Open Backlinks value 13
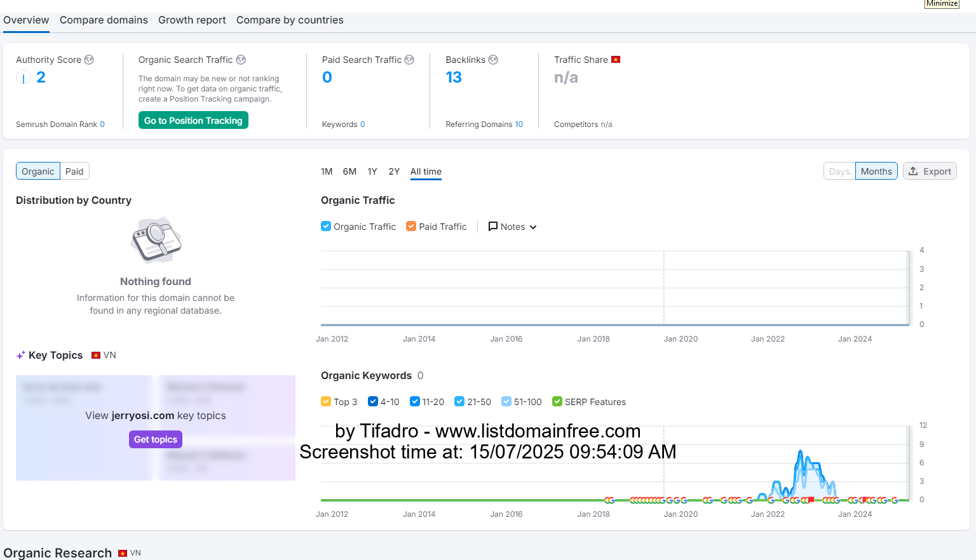The width and height of the screenshot is (976, 560). 454,77
